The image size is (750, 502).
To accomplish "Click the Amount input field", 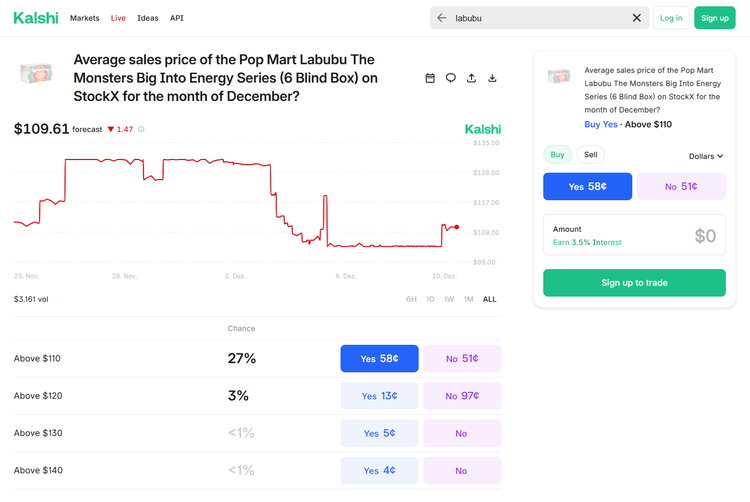I will 634,236.
